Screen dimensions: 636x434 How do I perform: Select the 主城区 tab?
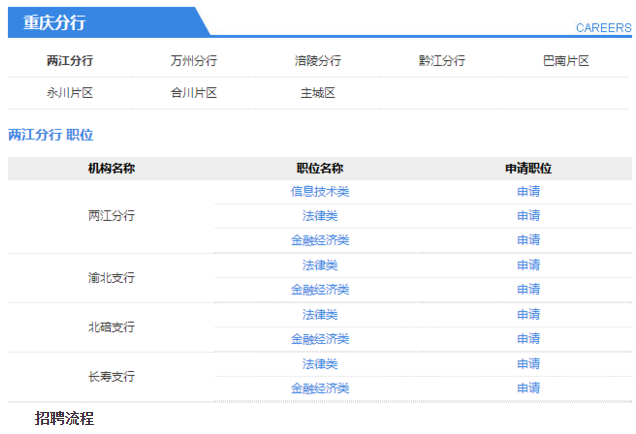point(318,93)
